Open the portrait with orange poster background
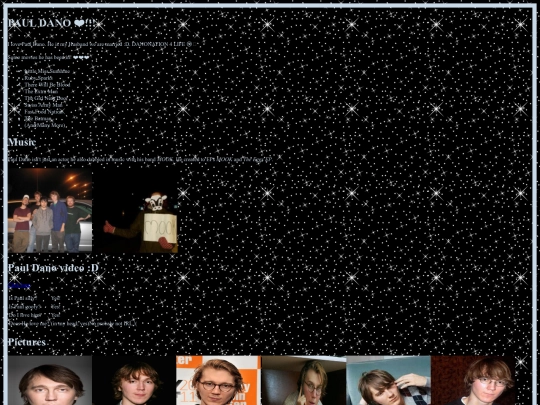The width and height of the screenshot is (540, 405). click(x=219, y=380)
